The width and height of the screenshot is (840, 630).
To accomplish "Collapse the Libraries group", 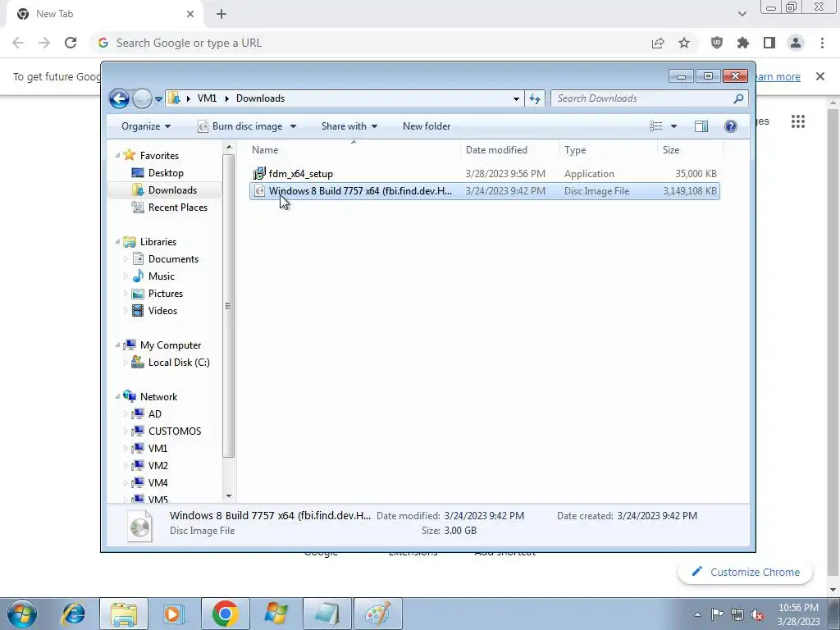I will pos(117,242).
